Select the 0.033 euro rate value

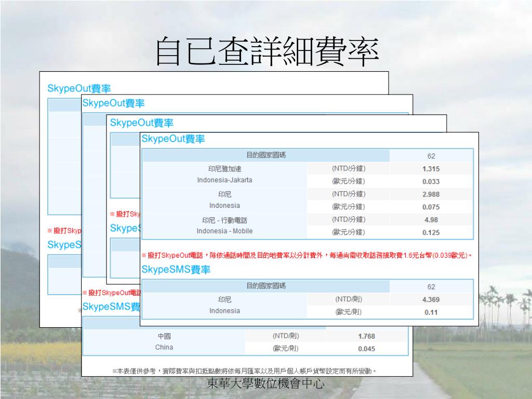coord(431,181)
